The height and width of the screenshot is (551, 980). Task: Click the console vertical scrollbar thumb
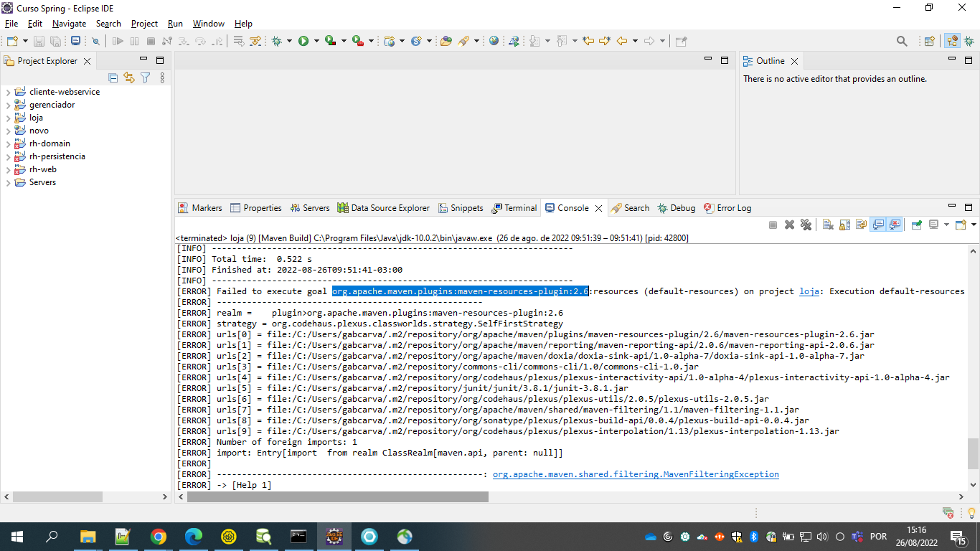[x=973, y=453]
